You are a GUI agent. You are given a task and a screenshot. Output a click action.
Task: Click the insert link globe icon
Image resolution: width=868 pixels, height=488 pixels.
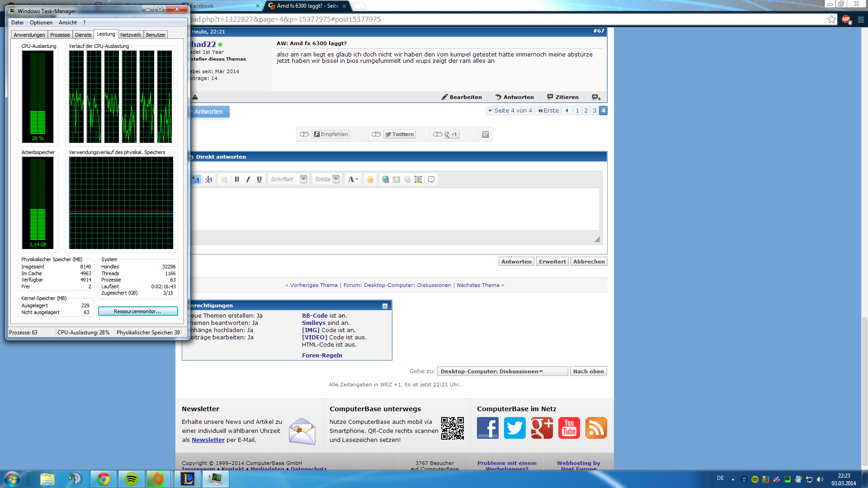[386, 179]
